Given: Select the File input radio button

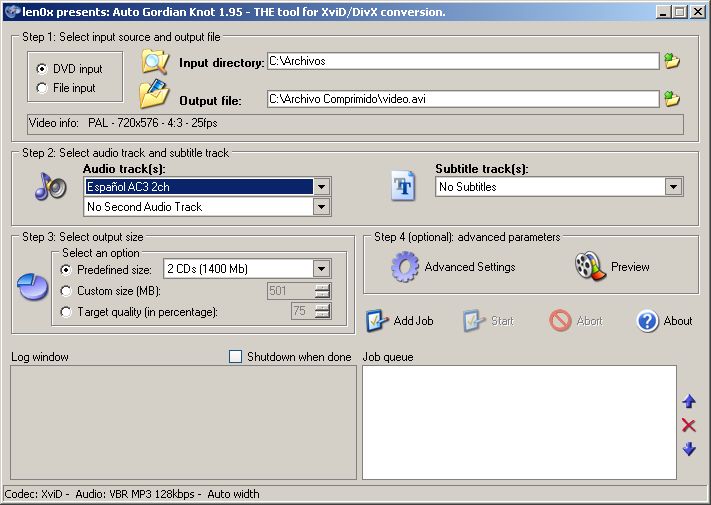Looking at the screenshot, I should click(x=41, y=88).
